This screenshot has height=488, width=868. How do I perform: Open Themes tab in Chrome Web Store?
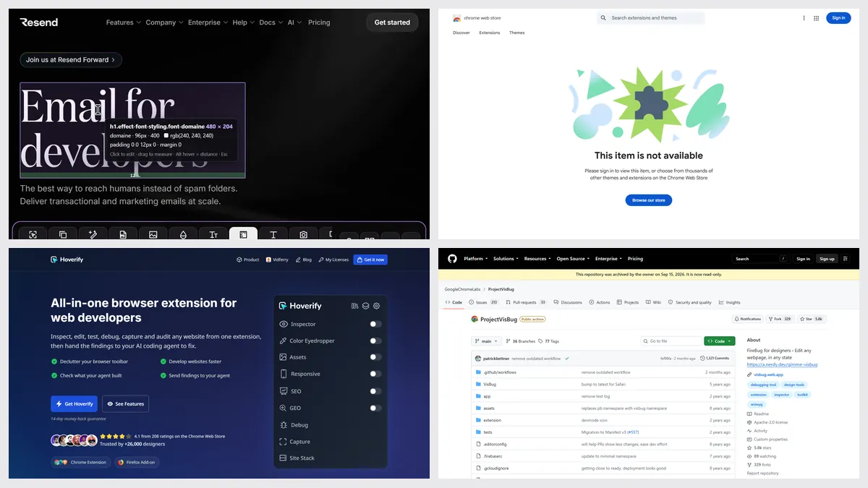[x=517, y=33]
